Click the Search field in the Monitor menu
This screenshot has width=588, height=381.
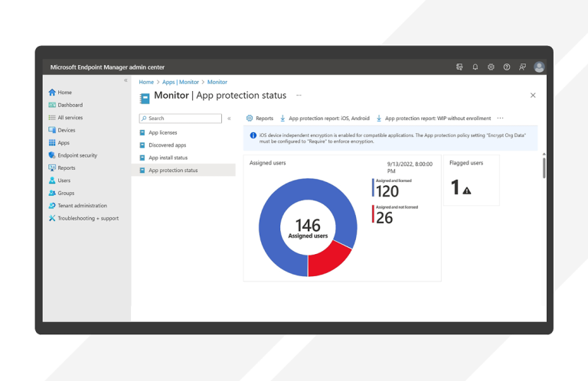point(181,119)
